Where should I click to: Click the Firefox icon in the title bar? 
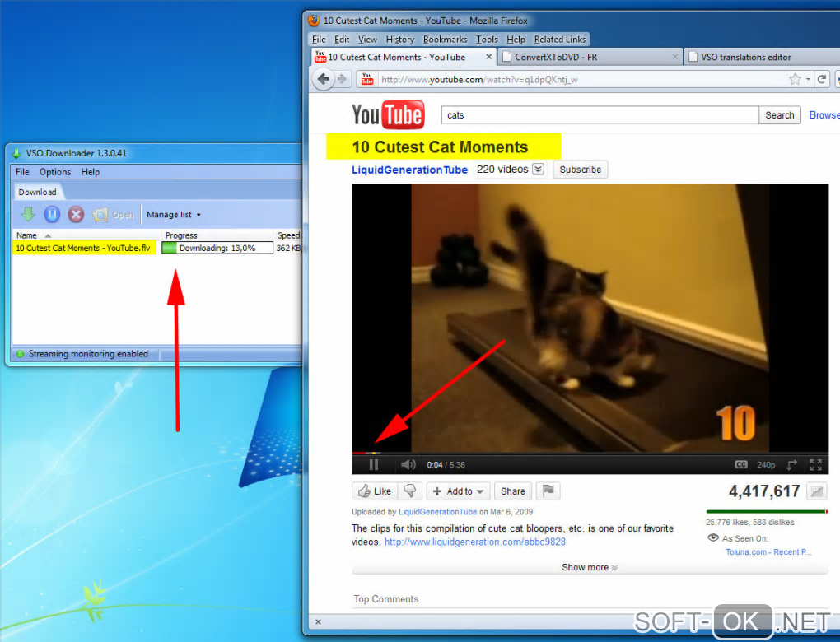point(314,21)
